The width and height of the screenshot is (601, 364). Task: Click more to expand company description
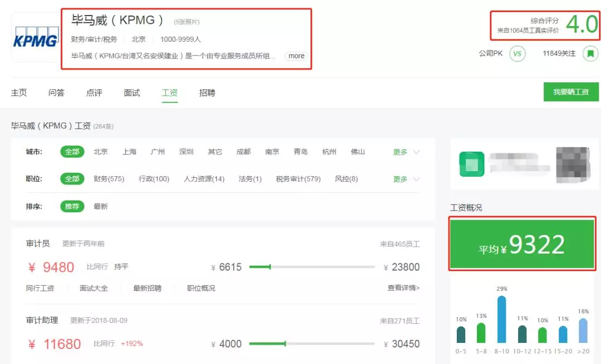[295, 56]
